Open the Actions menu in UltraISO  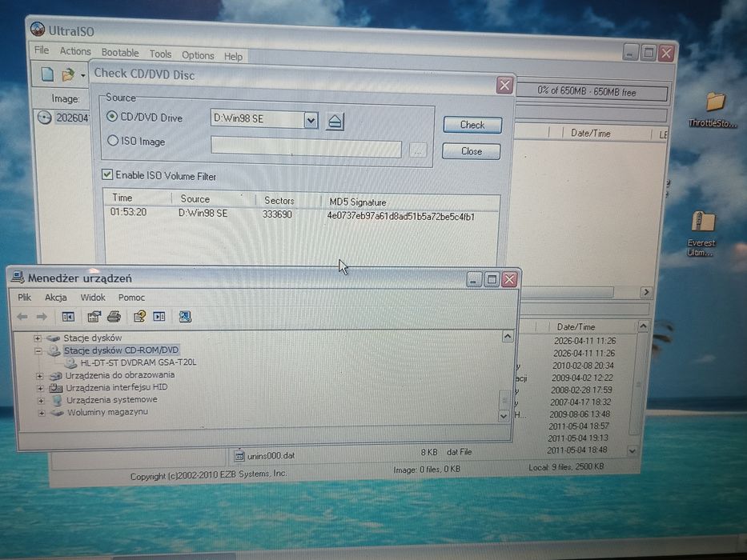74,51
